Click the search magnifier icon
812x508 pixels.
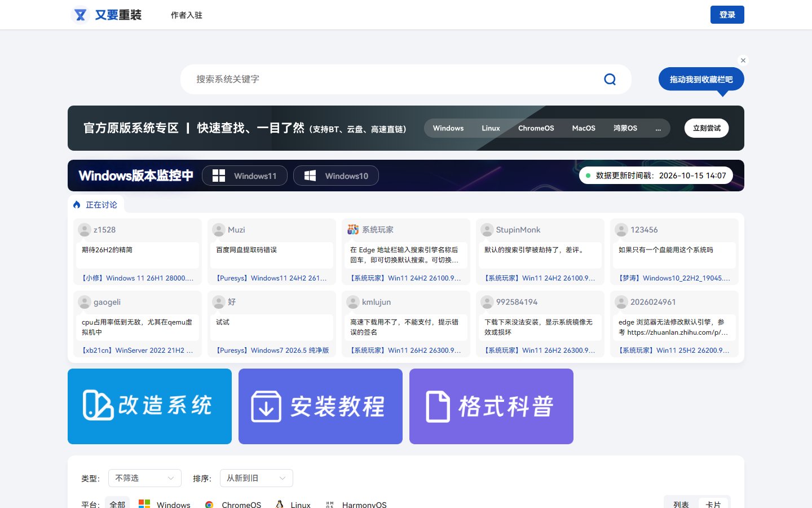610,79
